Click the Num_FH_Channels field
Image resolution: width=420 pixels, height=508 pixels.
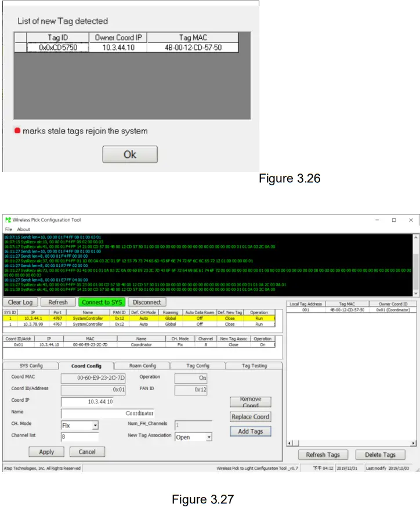pos(193,425)
